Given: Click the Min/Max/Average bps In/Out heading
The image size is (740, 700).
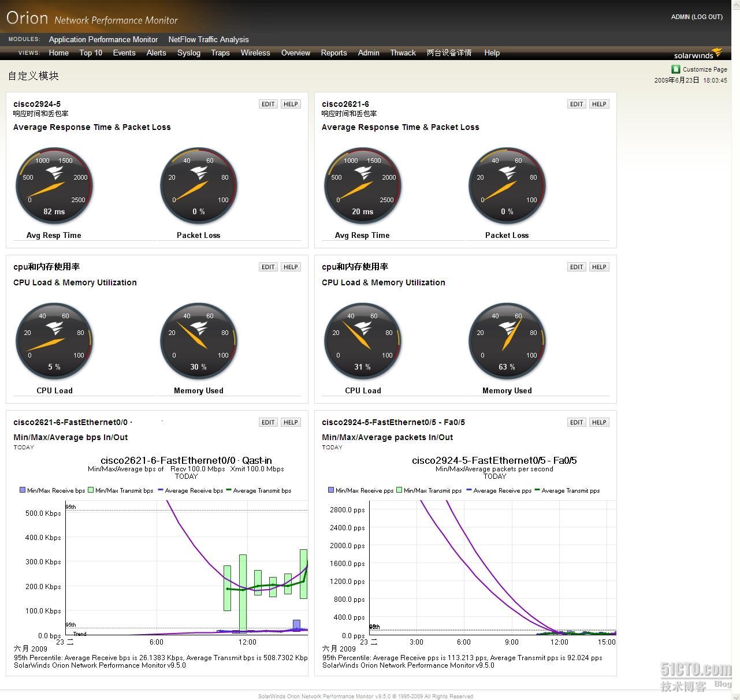Looking at the screenshot, I should pyautogui.click(x=70, y=437).
